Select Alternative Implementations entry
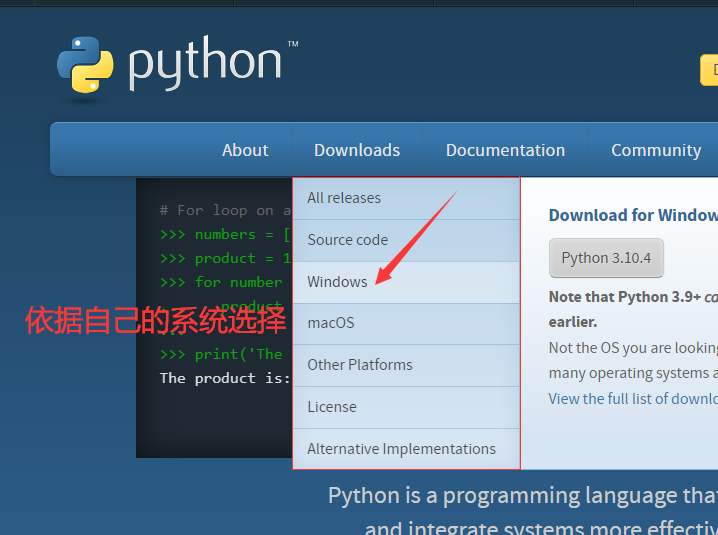The image size is (718, 535). [406, 449]
